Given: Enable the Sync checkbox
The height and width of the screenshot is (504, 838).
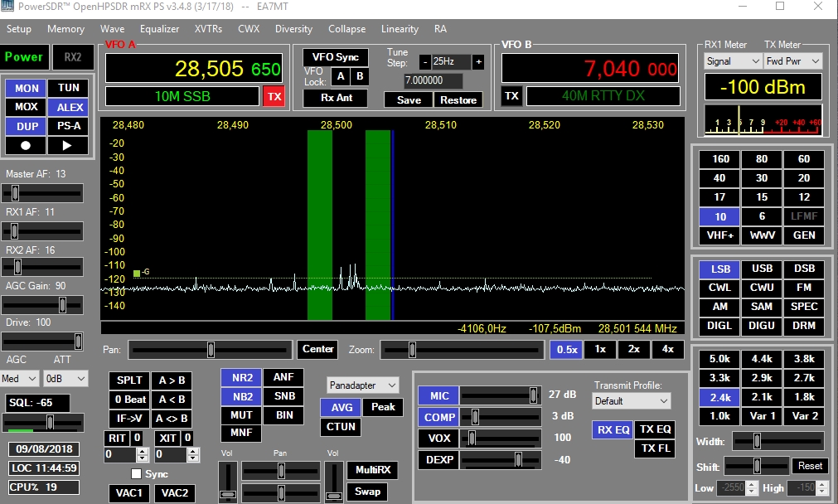Looking at the screenshot, I should pyautogui.click(x=137, y=474).
